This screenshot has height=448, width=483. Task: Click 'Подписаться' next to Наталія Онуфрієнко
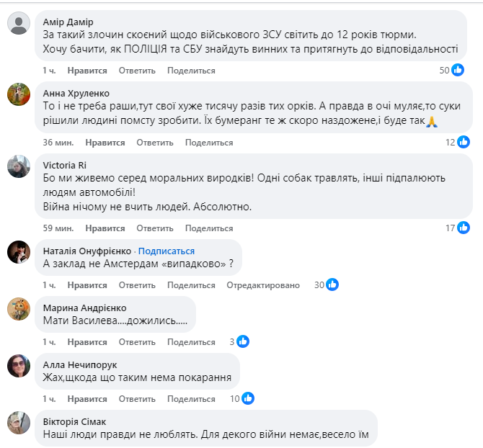[167, 251]
